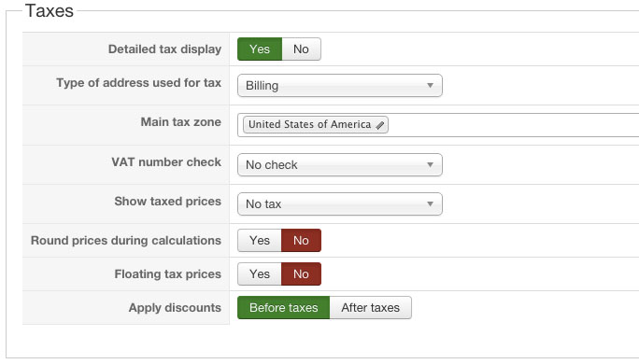Click the empty Main tax zone field area
639x364 pixels.
(514, 125)
